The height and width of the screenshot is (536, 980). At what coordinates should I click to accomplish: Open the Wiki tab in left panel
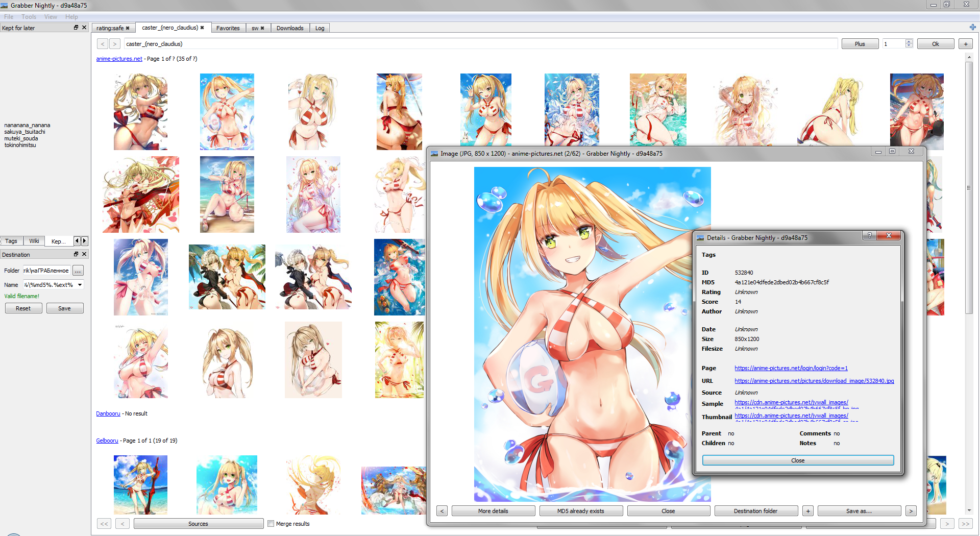pyautogui.click(x=34, y=241)
